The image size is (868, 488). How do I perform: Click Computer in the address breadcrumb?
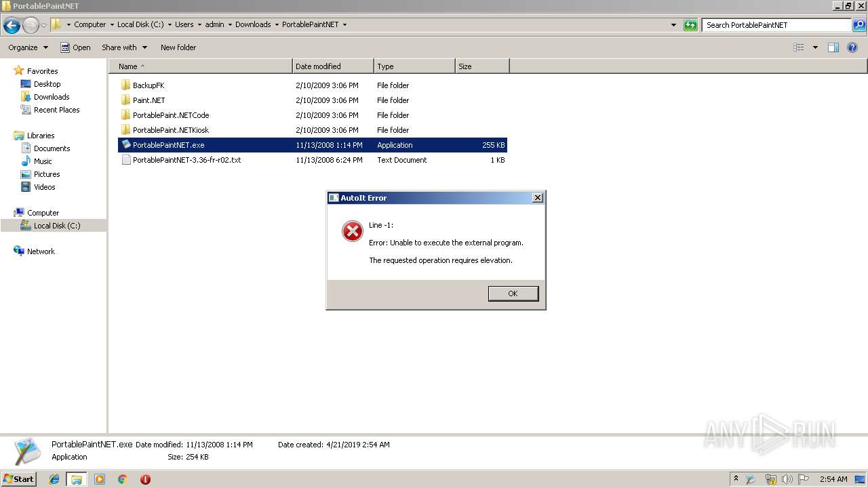pyautogui.click(x=90, y=24)
